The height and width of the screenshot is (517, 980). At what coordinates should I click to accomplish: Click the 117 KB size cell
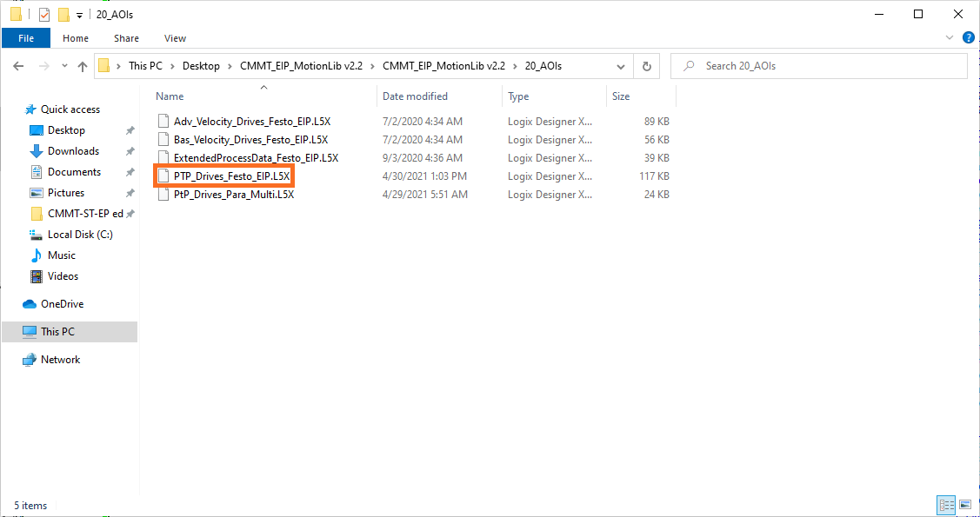coord(655,176)
